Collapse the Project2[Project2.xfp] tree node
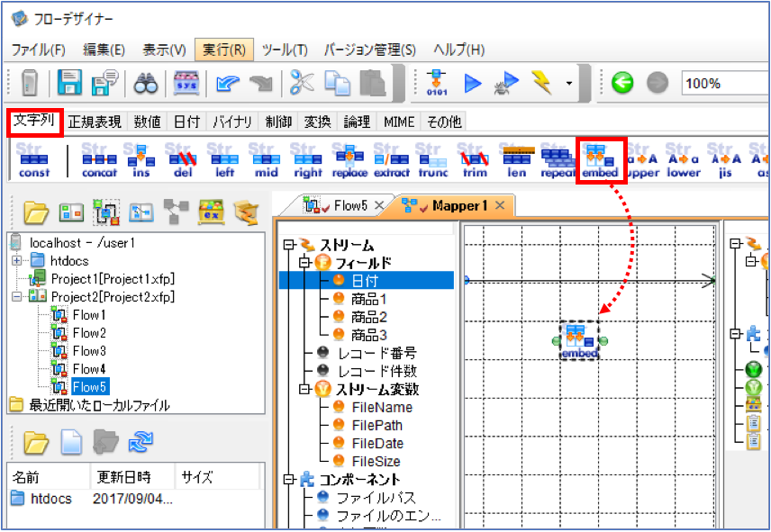Image resolution: width=771 pixels, height=532 pixels. click(x=17, y=297)
